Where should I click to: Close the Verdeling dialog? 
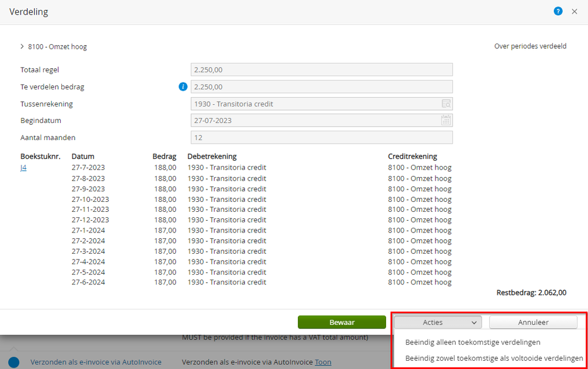point(574,12)
